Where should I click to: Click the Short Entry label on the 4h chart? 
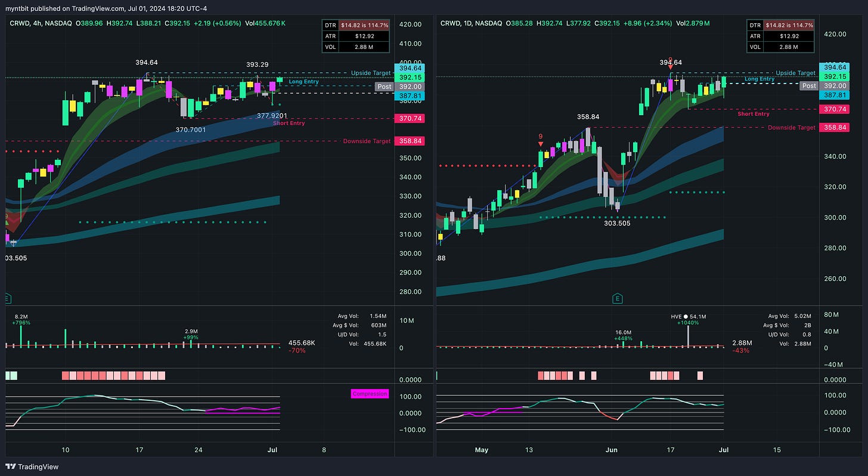pyautogui.click(x=289, y=123)
